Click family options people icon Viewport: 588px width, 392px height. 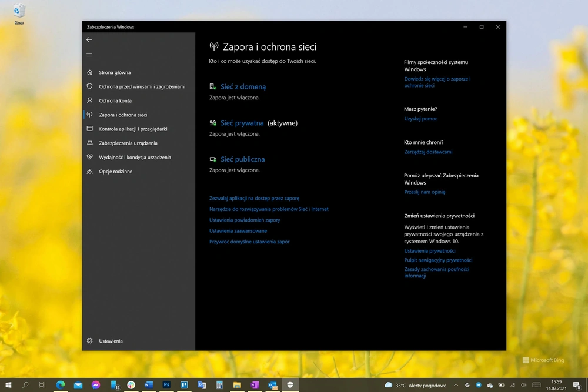pyautogui.click(x=89, y=171)
